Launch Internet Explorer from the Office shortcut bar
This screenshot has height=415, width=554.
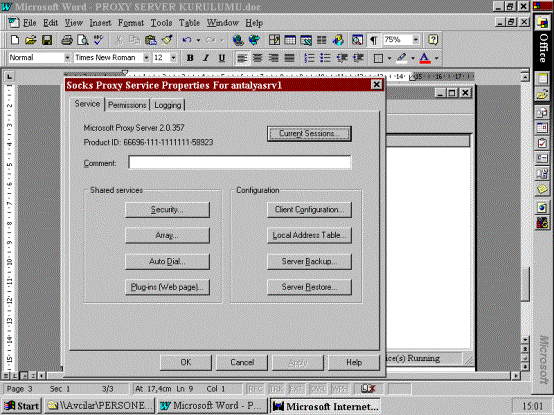(x=542, y=207)
